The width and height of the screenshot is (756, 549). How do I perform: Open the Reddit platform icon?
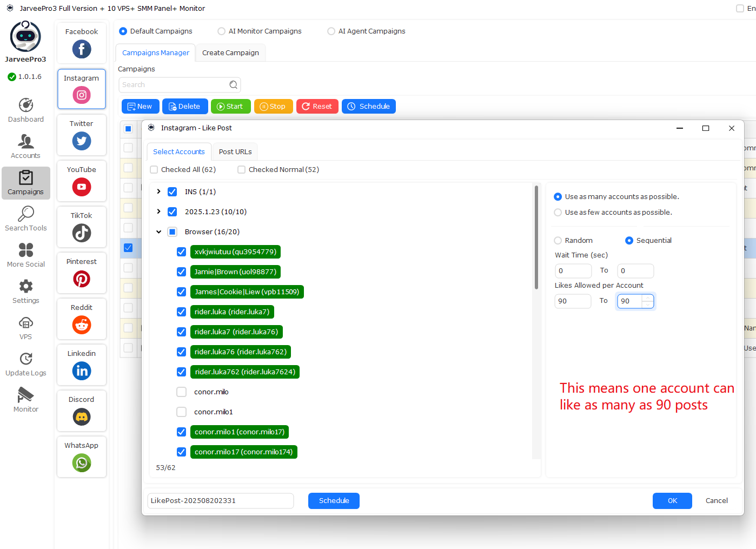[82, 325]
